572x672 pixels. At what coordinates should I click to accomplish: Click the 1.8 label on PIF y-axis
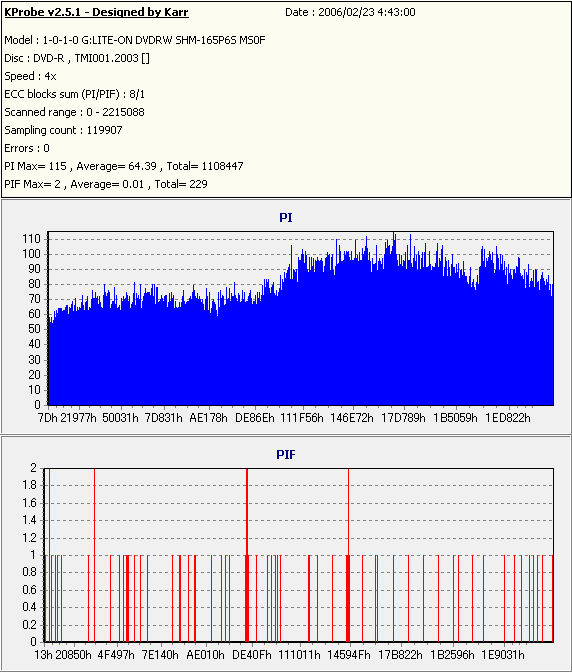(x=29, y=485)
